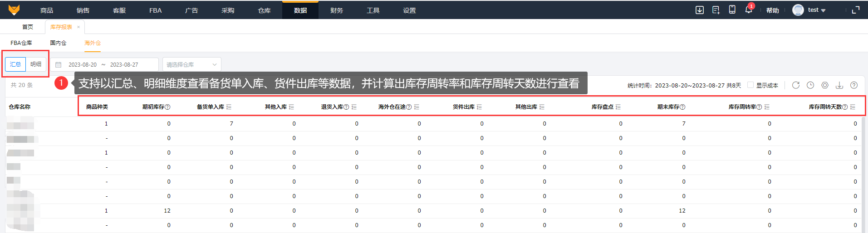Sort by 海外仓在途 column icon

click(x=417, y=107)
